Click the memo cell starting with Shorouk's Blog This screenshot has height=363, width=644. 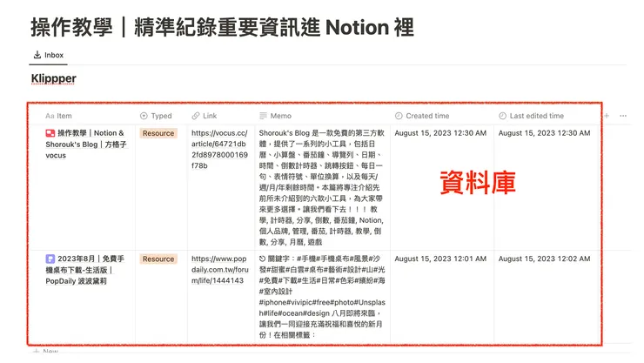321,187
